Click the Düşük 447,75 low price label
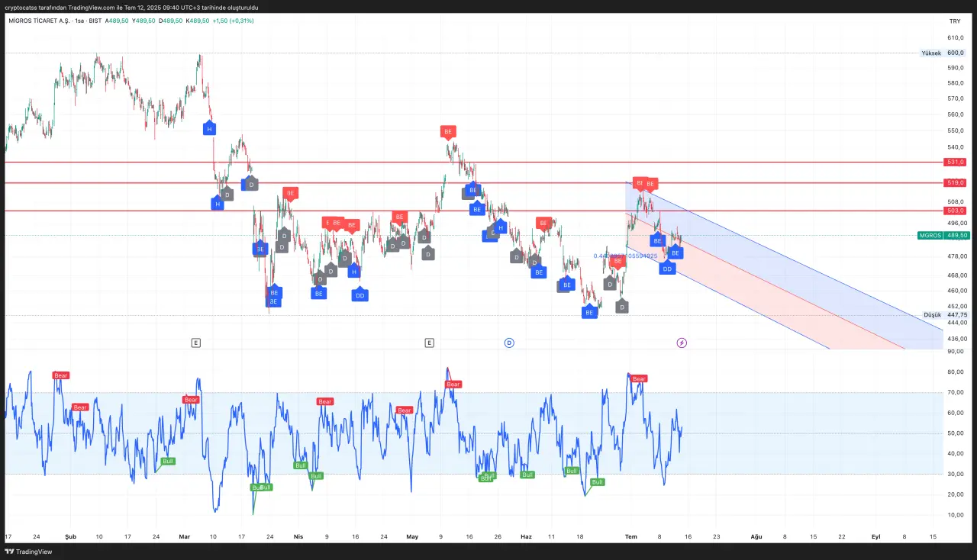Screen dimensions: 977x560 (945, 315)
